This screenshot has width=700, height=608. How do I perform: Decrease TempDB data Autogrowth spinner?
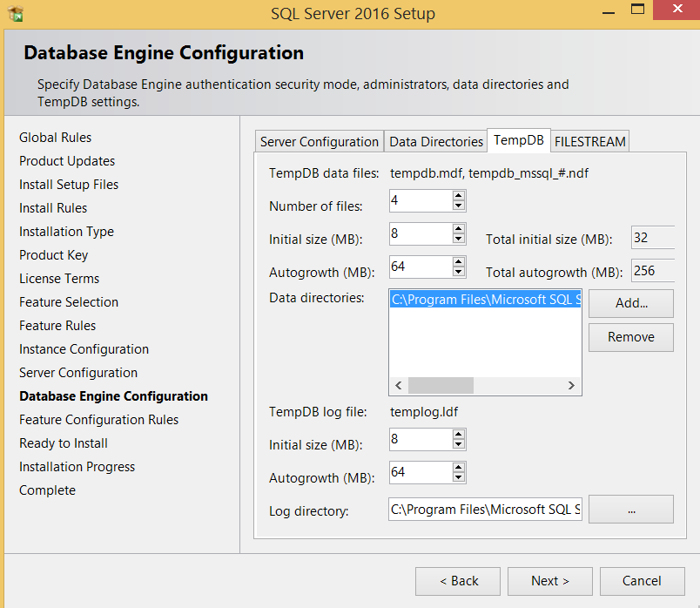(x=459, y=272)
